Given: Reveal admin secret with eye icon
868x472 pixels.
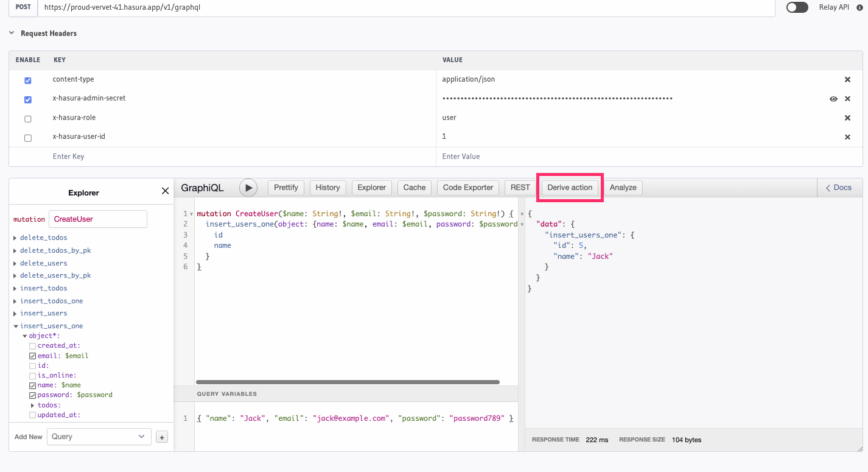Looking at the screenshot, I should (833, 99).
